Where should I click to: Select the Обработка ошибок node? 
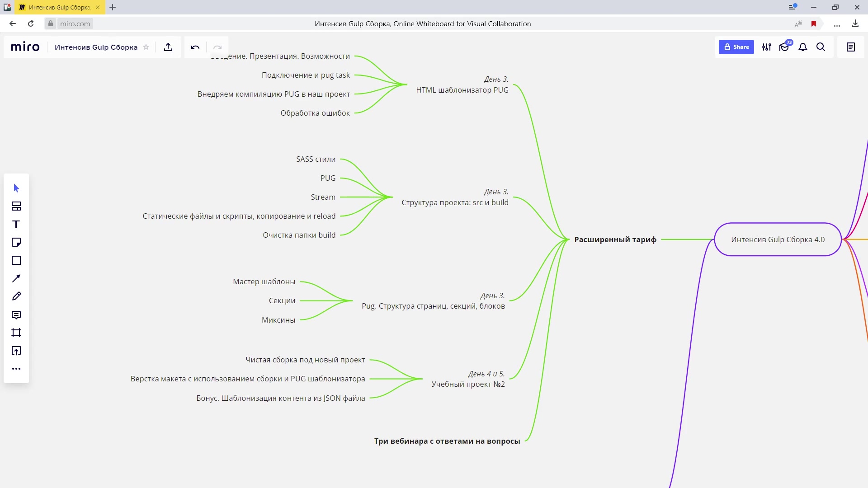point(315,113)
